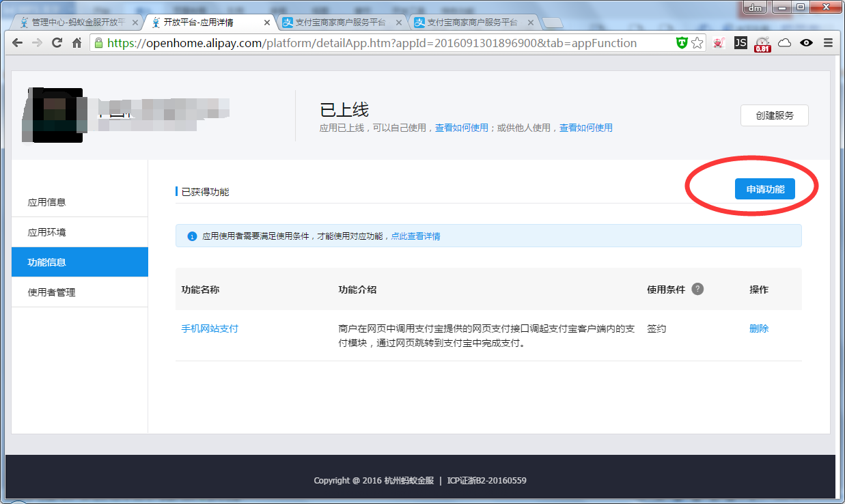Screen dimensions: 845x504
Task: Click the red bug extension icon
Action: pyautogui.click(x=719, y=42)
